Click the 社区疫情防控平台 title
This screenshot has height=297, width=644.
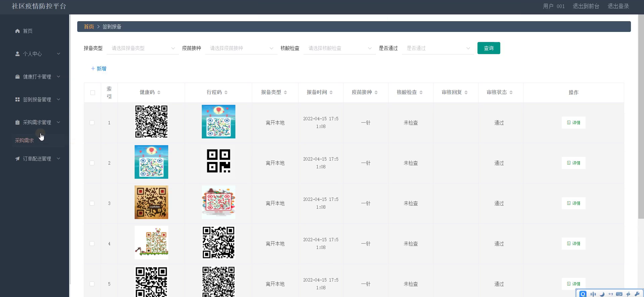click(39, 6)
